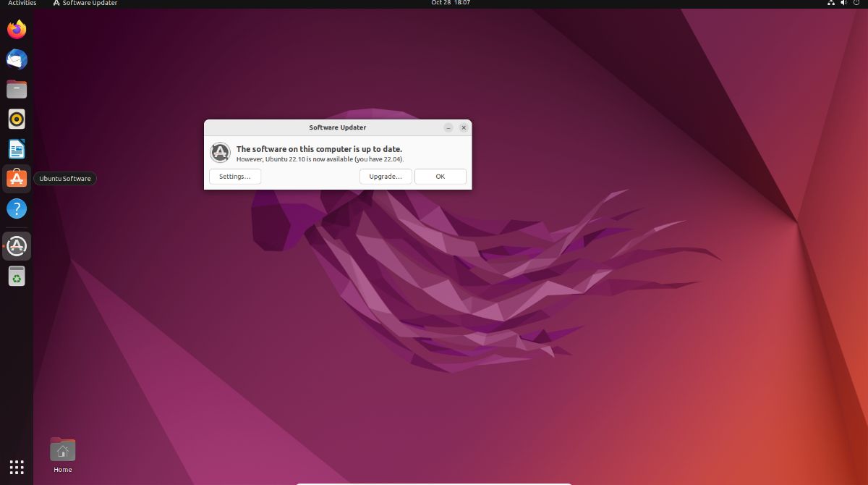Open the Trash from the dock

[x=17, y=276]
